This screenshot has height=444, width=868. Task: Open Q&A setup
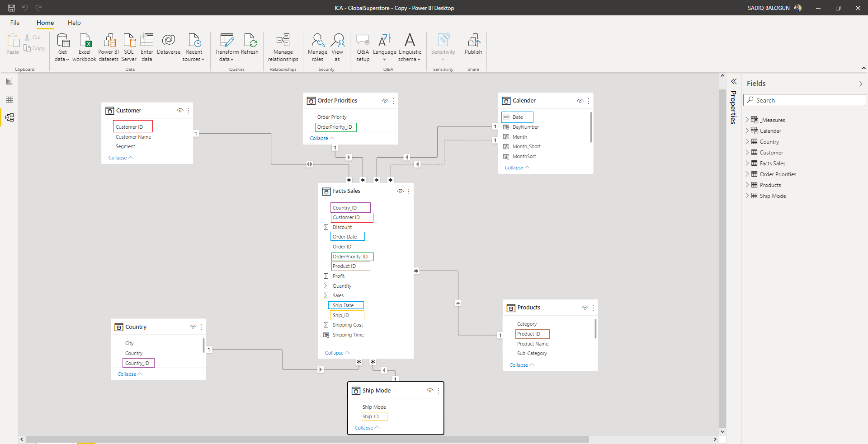(x=363, y=47)
